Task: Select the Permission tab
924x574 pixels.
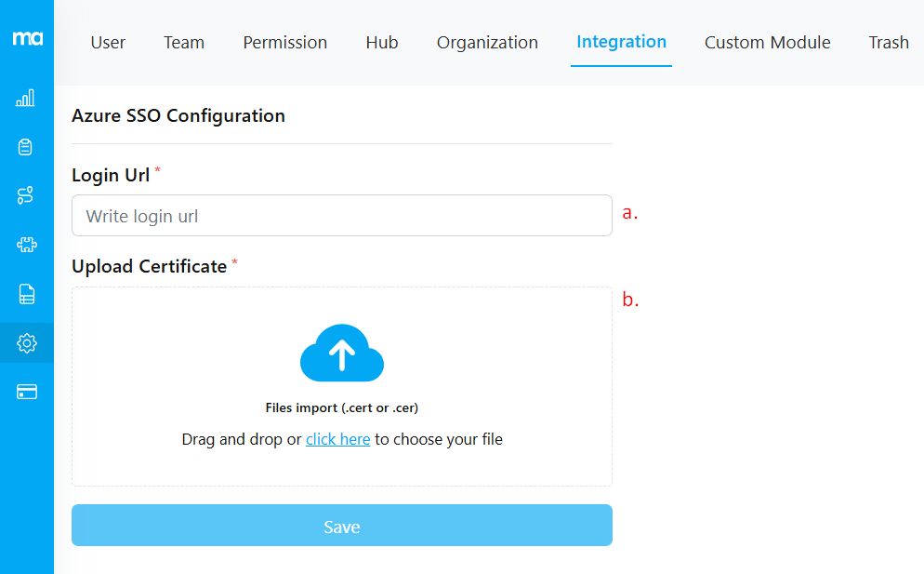Action: click(284, 42)
